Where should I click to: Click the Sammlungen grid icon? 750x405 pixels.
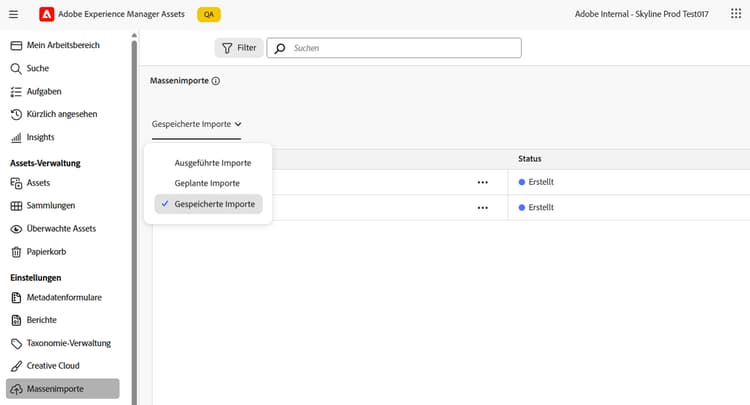tap(16, 206)
